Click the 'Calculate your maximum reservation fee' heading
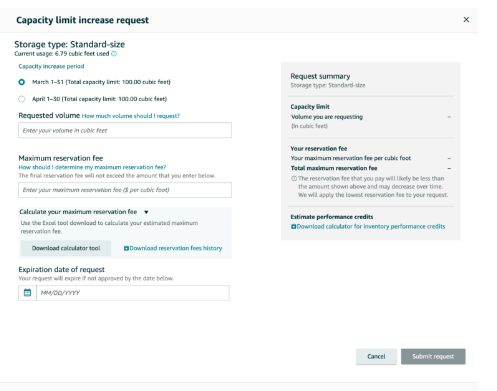Viewport: 497px width, 391px height. coord(78,212)
